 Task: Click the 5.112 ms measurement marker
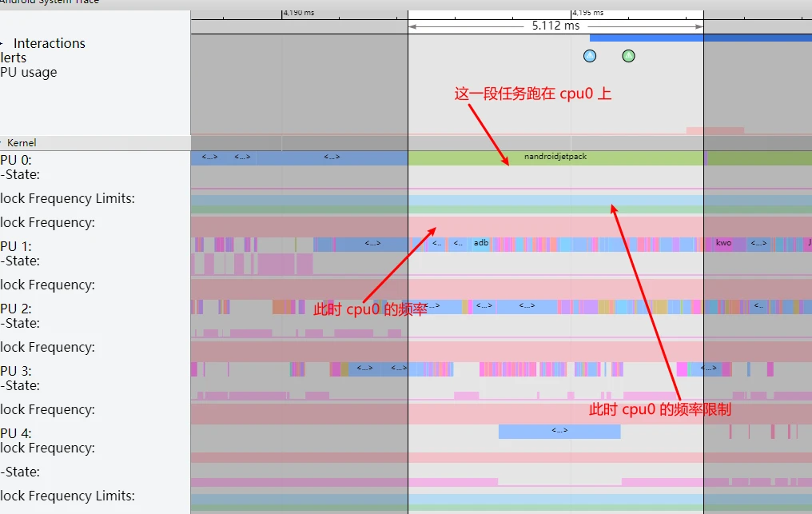pyautogui.click(x=555, y=26)
